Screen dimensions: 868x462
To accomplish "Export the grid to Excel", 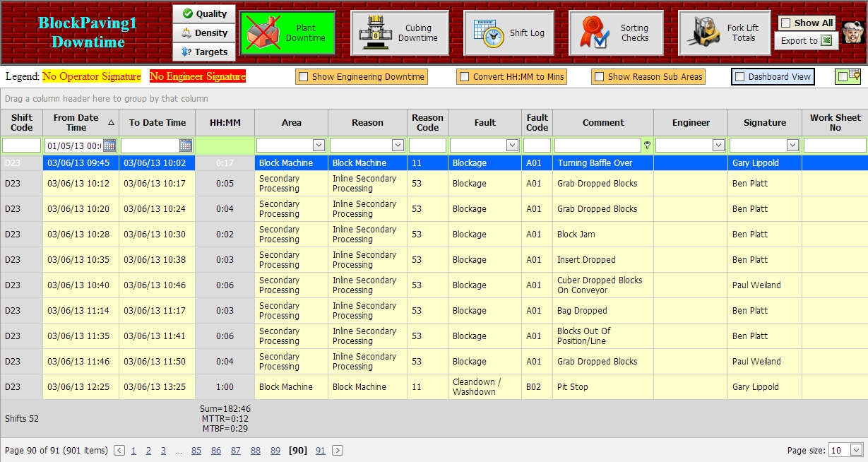I will tap(806, 41).
